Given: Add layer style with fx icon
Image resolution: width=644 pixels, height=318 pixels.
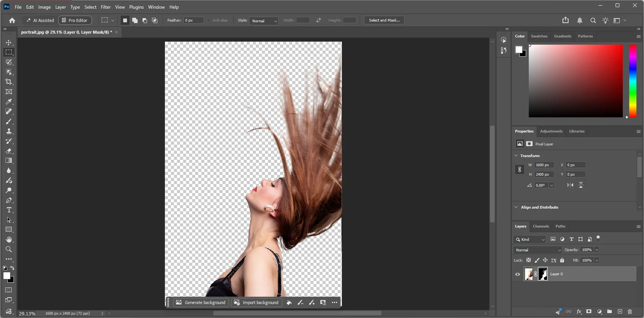Looking at the screenshot, I should [579, 312].
